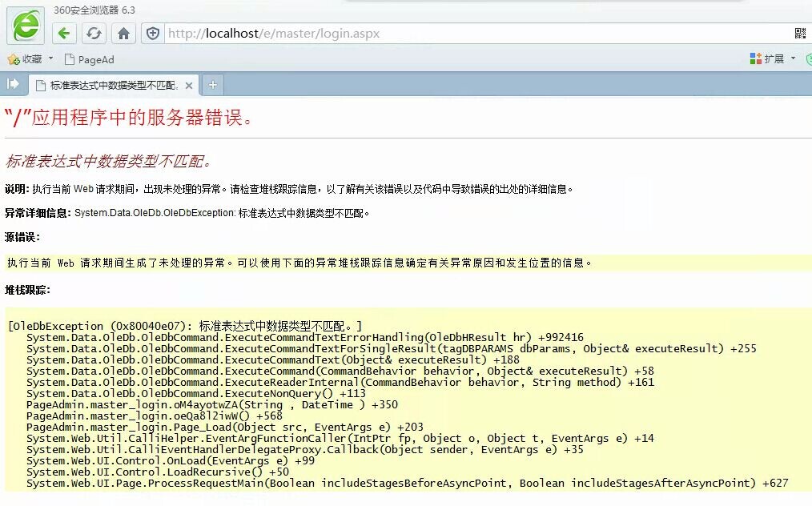Select the 标准表达式中数据类型不匹配 tab
The width and height of the screenshot is (812, 506).
[x=113, y=85]
